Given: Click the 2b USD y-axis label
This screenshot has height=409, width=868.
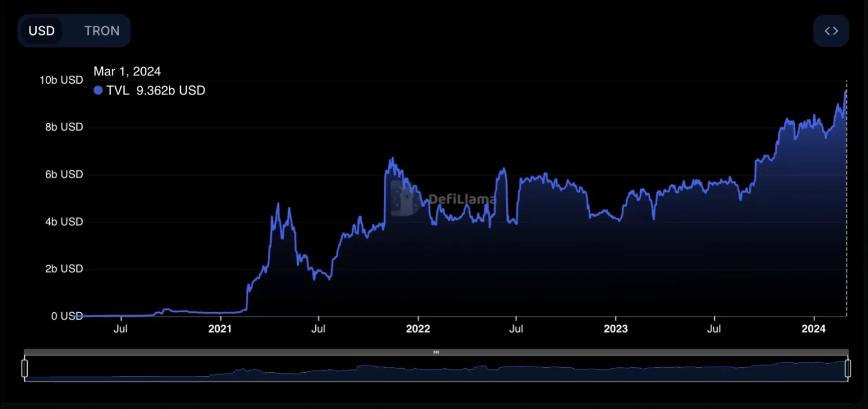Looking at the screenshot, I should [63, 269].
